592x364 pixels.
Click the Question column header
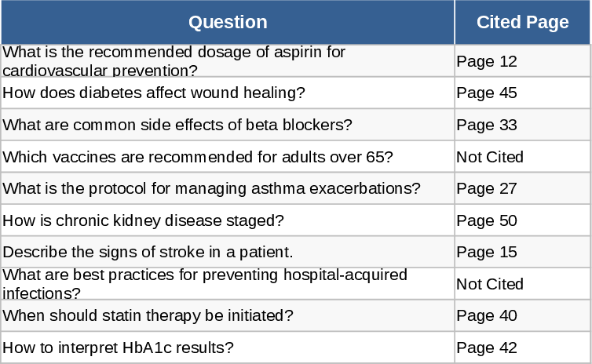coord(228,22)
